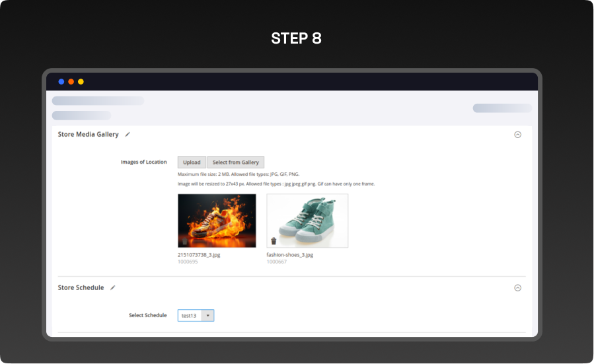Screen dimensions: 594x364
Task: Click the Images of Location label
Action: click(x=143, y=162)
